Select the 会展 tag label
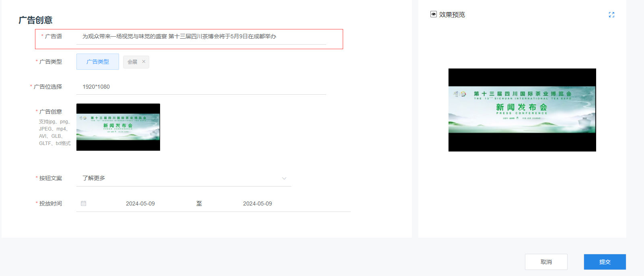Screen dimensions: 644x276 [x=132, y=62]
